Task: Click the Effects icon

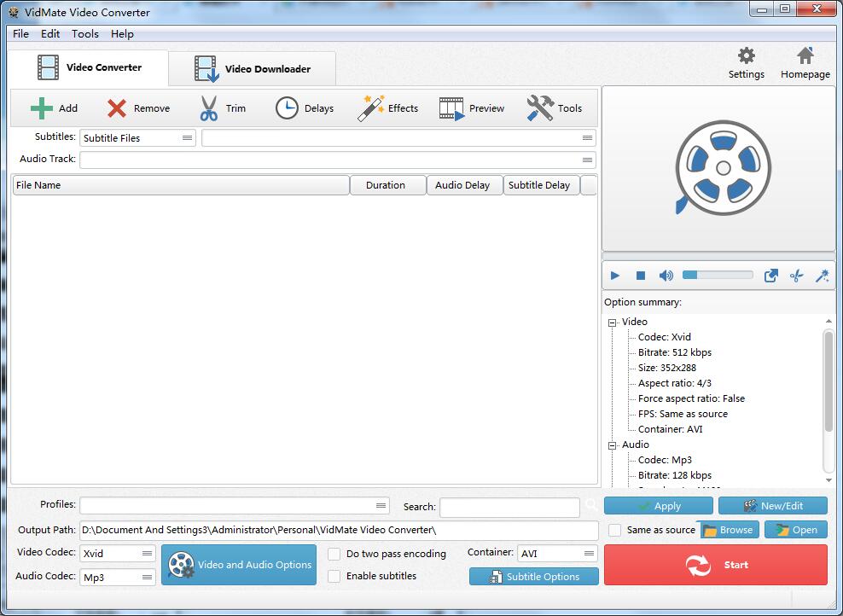Action: click(388, 108)
